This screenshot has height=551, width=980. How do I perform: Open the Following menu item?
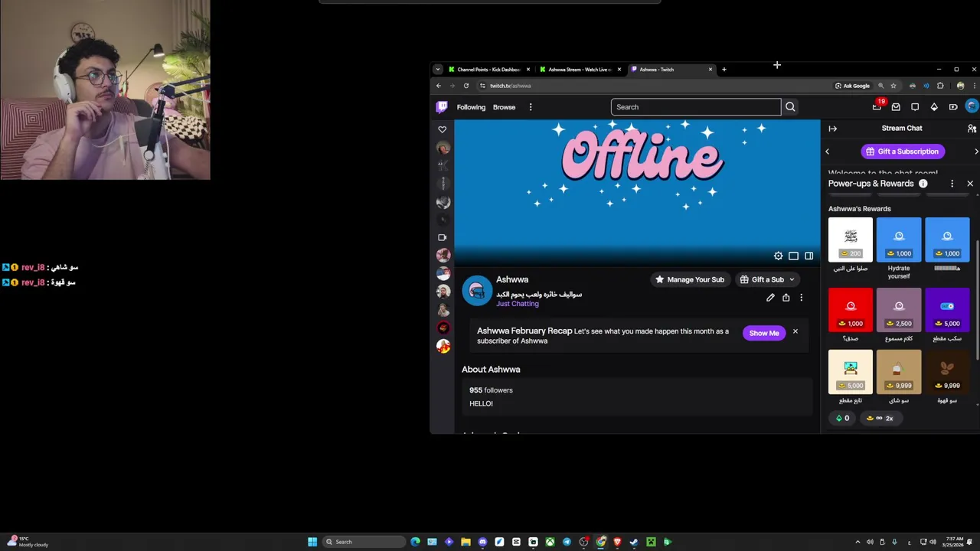[x=471, y=107]
